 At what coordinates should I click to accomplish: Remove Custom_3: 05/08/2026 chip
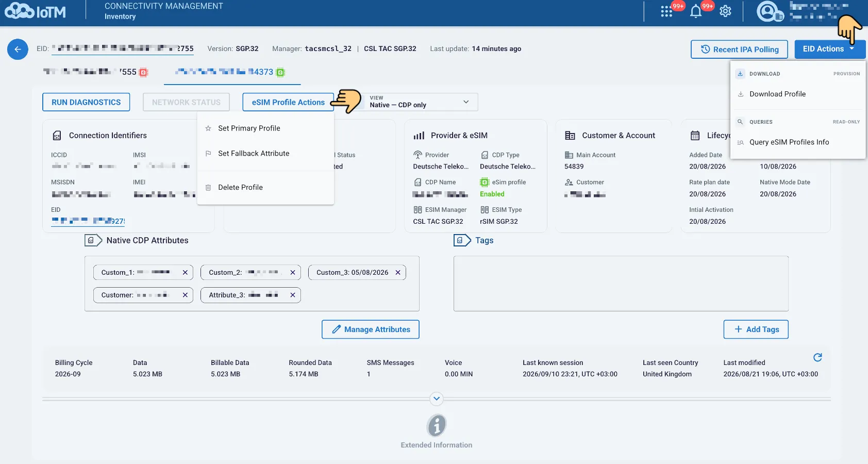[x=398, y=272]
